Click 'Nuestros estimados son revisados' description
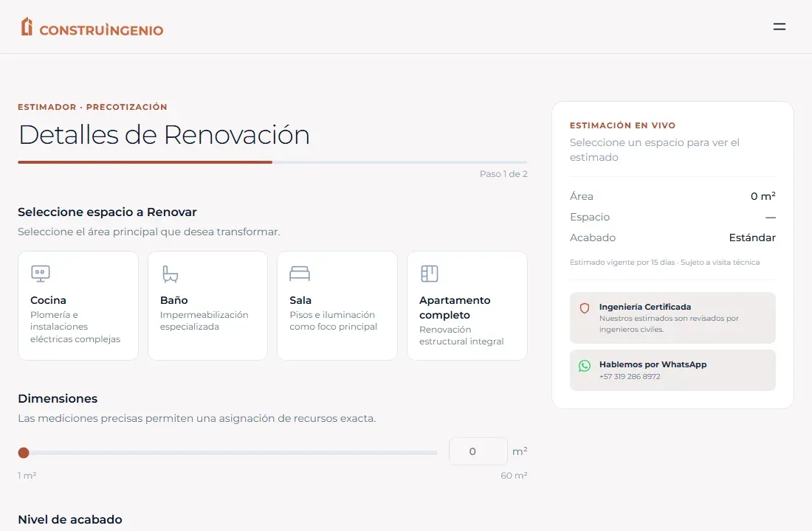The height and width of the screenshot is (531, 812). [x=669, y=324]
